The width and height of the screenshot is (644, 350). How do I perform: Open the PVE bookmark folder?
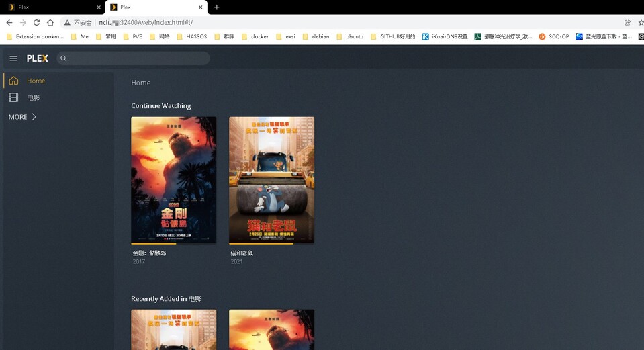click(133, 36)
